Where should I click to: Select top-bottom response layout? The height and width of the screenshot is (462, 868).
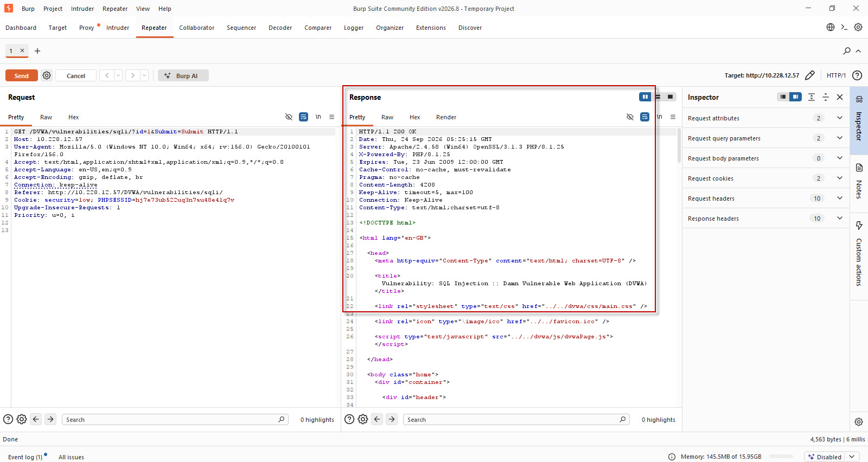(658, 97)
